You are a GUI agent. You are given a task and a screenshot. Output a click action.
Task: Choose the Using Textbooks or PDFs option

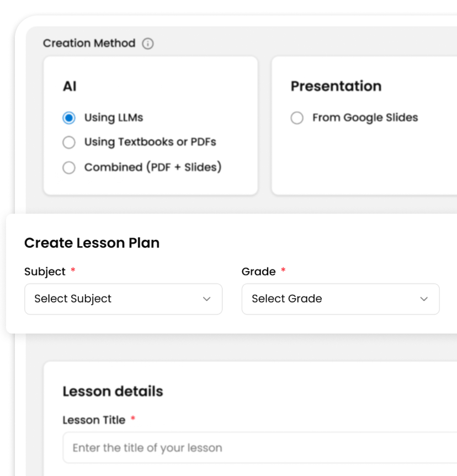tap(69, 142)
